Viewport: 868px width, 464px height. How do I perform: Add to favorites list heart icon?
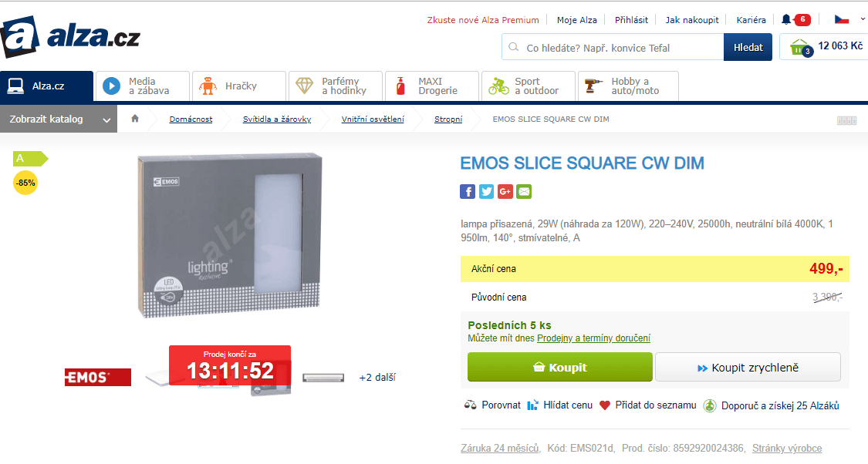tap(605, 405)
